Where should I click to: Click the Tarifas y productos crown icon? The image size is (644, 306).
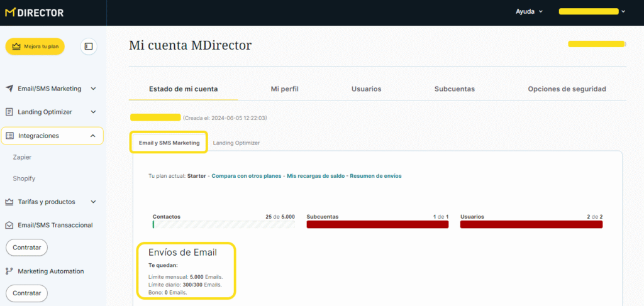click(x=9, y=202)
